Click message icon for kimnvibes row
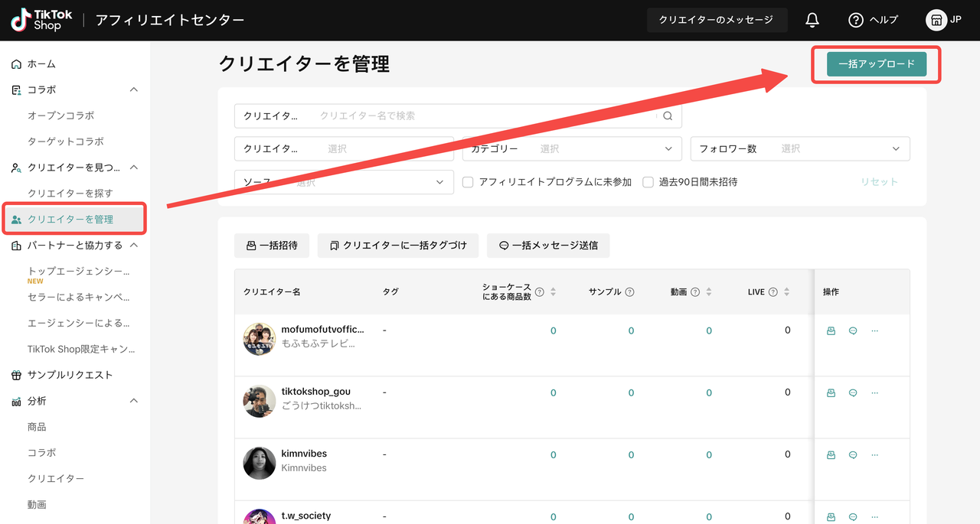 pyautogui.click(x=853, y=454)
